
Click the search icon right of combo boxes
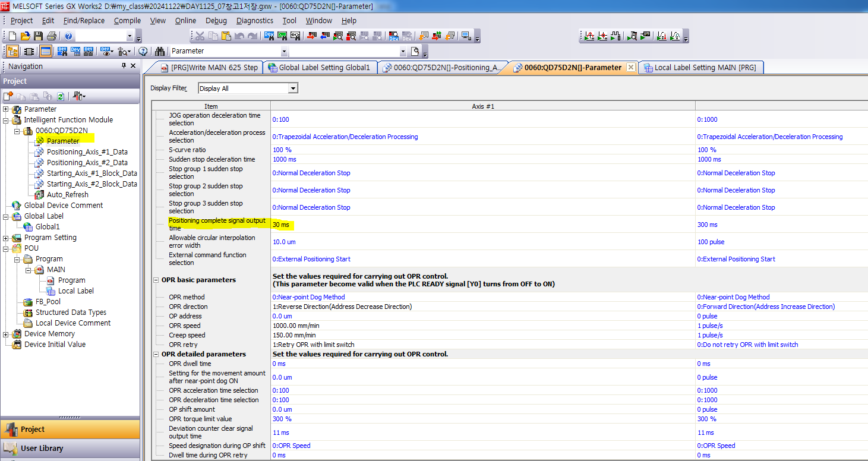coord(415,51)
